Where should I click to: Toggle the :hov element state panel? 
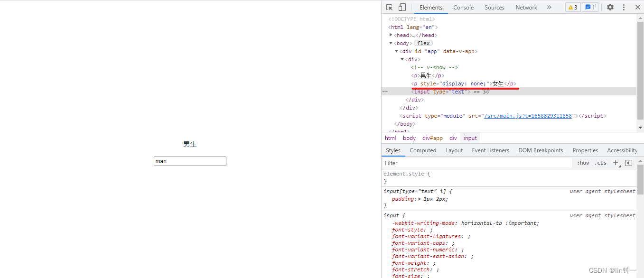(x=583, y=163)
